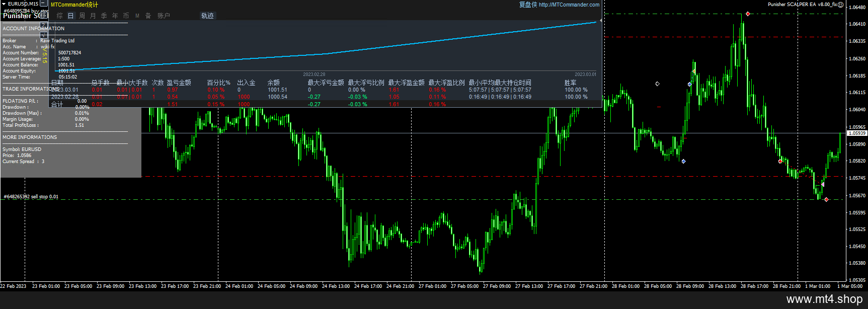This screenshot has width=868, height=309.
Task: Click the 1 Mar 05:00 time axis label
Action: (850, 286)
